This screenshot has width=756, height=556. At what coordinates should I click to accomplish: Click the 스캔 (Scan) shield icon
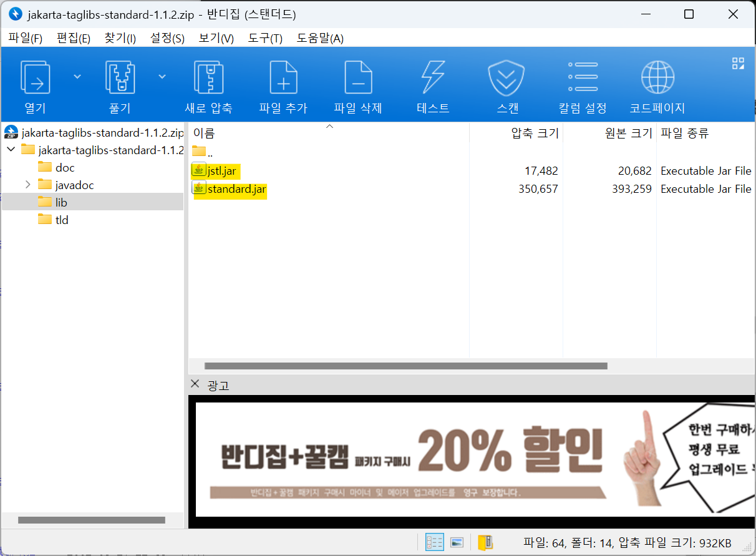(506, 77)
